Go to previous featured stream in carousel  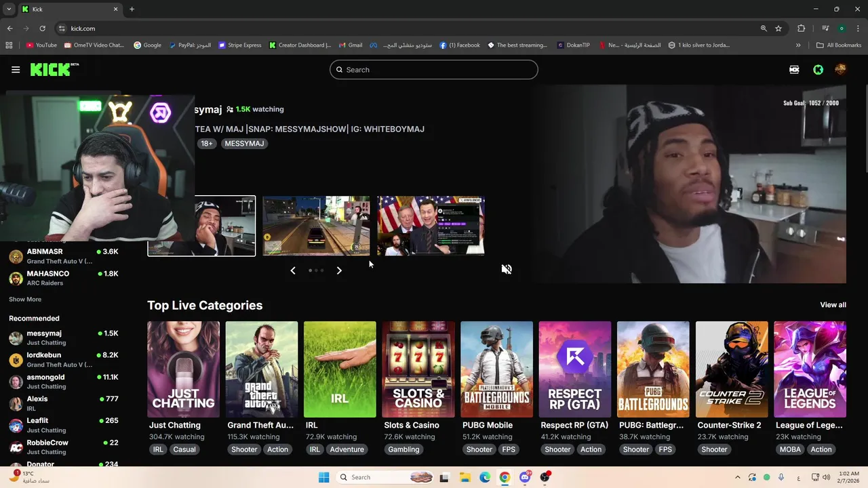coord(293,270)
